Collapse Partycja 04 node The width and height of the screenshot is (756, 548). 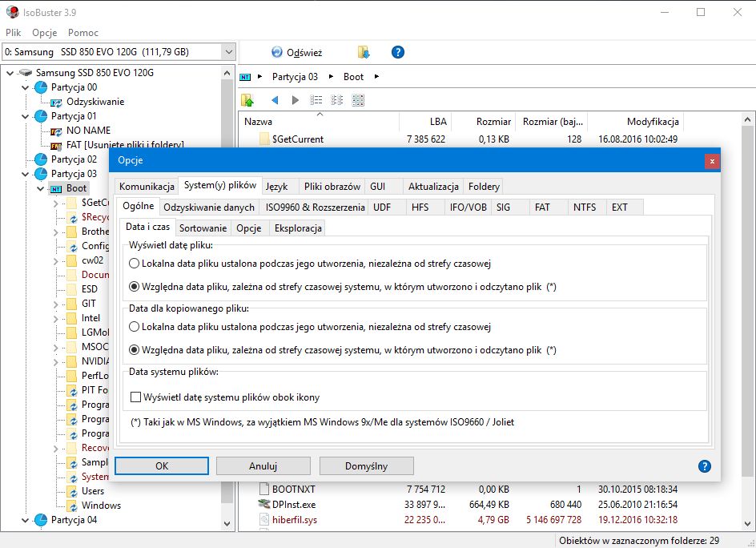pyautogui.click(x=25, y=521)
